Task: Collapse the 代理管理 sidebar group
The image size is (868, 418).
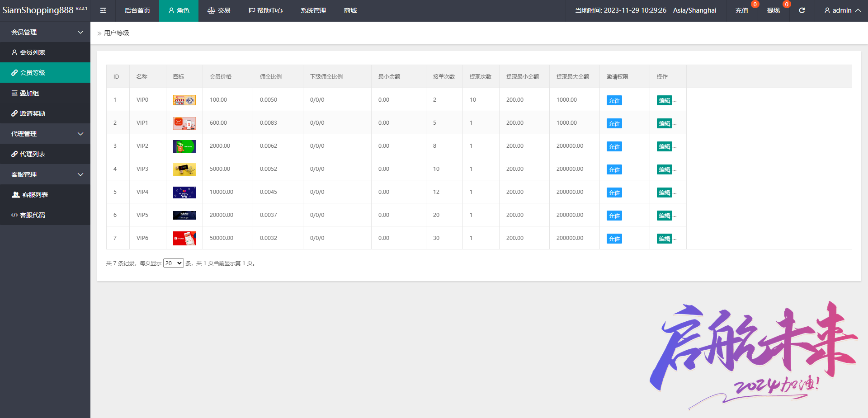Action: coord(45,134)
